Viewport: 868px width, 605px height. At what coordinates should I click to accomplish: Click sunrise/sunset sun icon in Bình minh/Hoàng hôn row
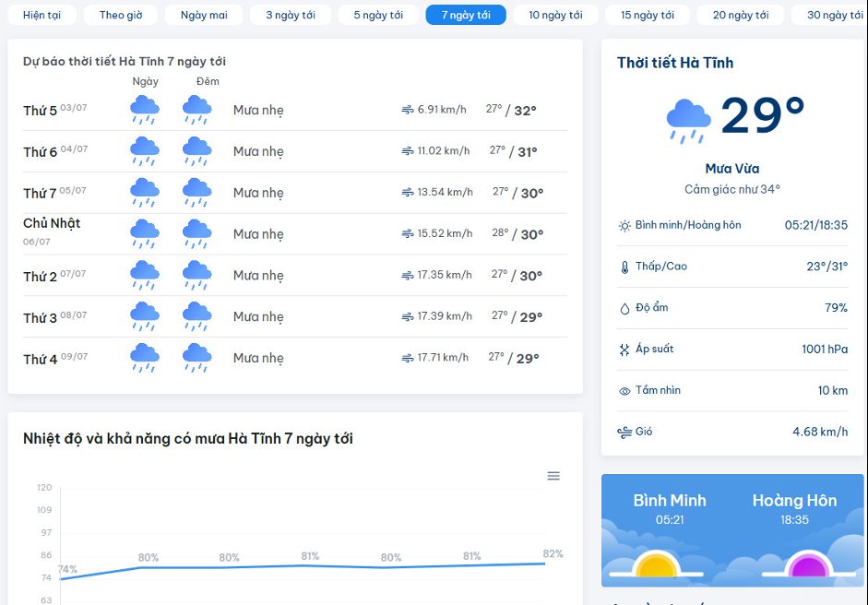coord(624,226)
